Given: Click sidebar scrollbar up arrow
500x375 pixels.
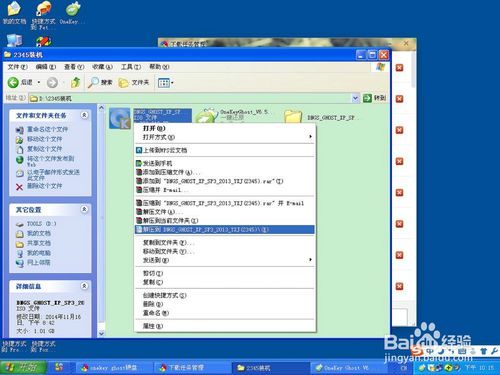Looking at the screenshot, I should point(101,108).
